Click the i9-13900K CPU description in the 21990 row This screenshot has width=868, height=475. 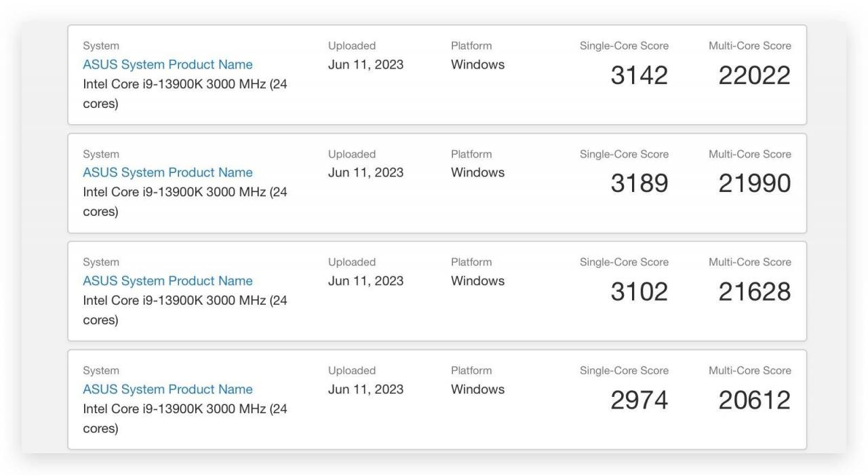(x=184, y=202)
